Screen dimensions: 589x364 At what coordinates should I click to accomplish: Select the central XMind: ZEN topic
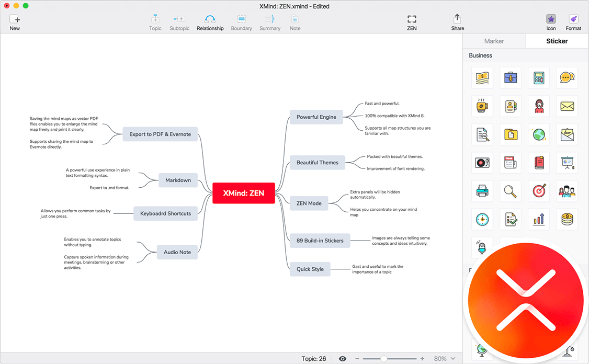point(244,193)
